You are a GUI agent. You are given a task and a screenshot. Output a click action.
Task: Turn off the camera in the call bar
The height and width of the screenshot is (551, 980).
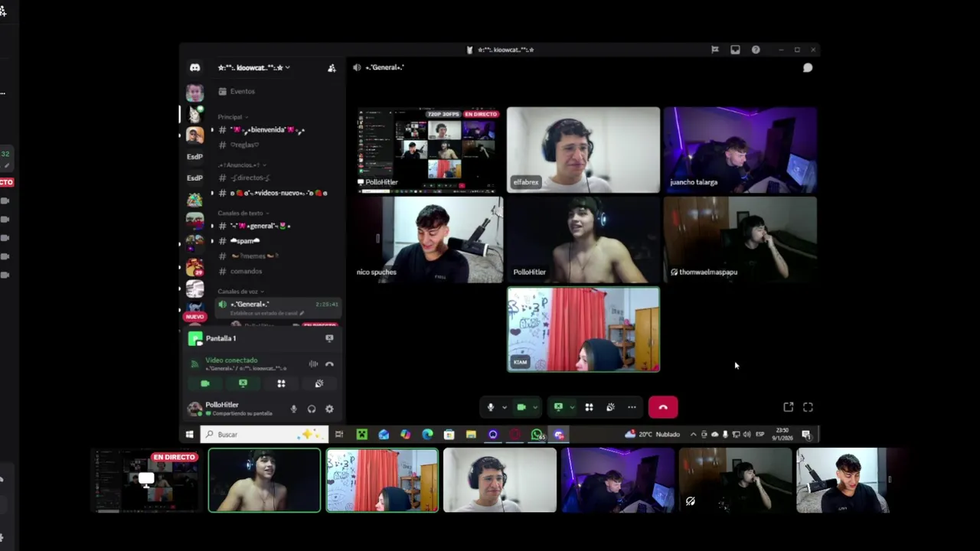point(521,407)
